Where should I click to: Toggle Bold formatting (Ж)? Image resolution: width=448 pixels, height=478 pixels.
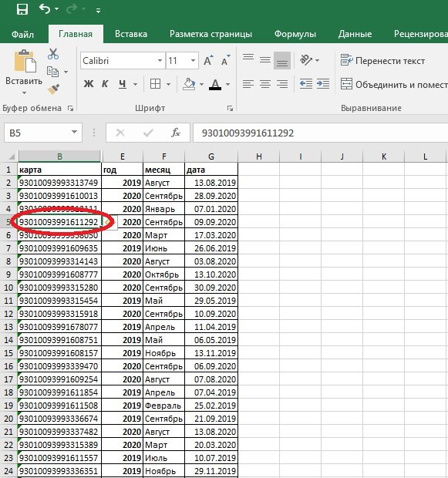[89, 84]
